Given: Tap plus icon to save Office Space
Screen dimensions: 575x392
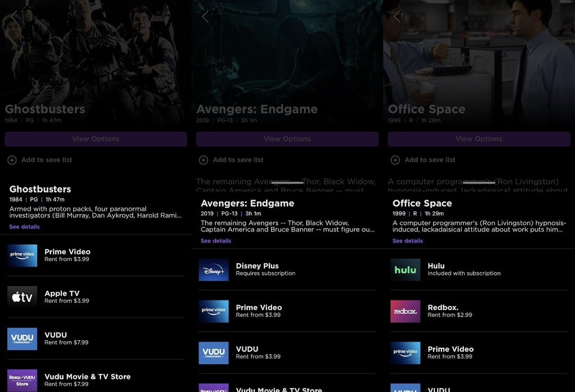Looking at the screenshot, I should coord(395,160).
